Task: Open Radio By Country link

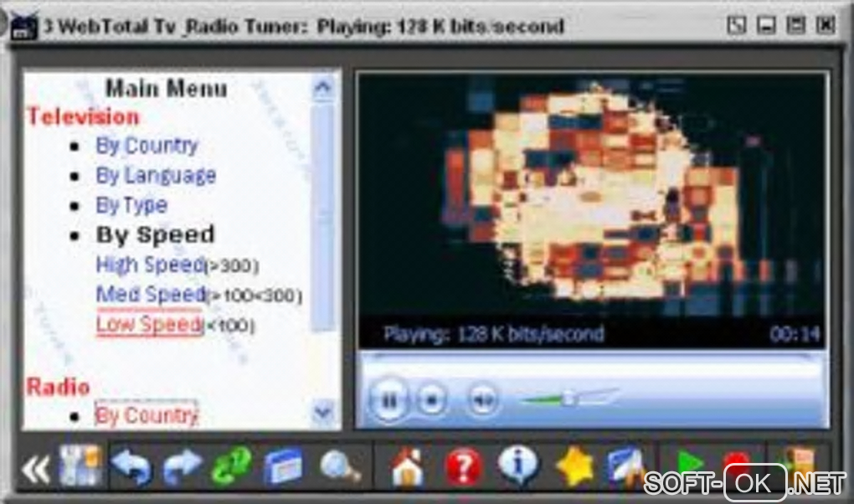Action: tap(147, 415)
